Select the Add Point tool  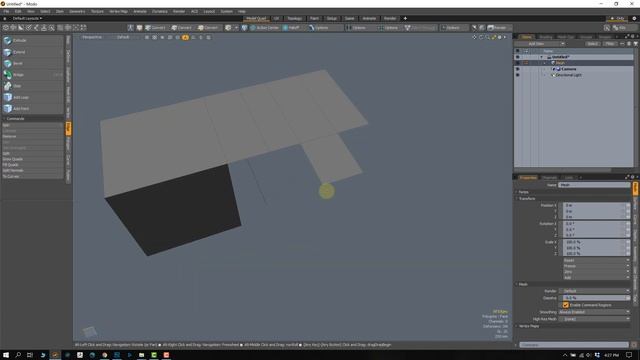coord(33,109)
